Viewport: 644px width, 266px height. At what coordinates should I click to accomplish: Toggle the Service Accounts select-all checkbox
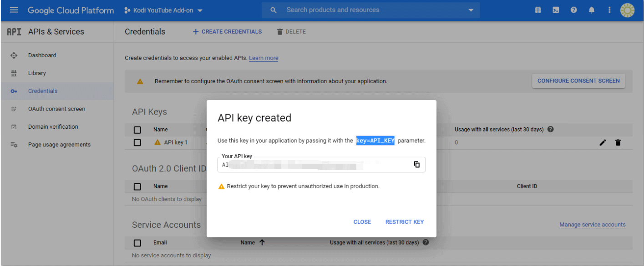pyautogui.click(x=137, y=243)
